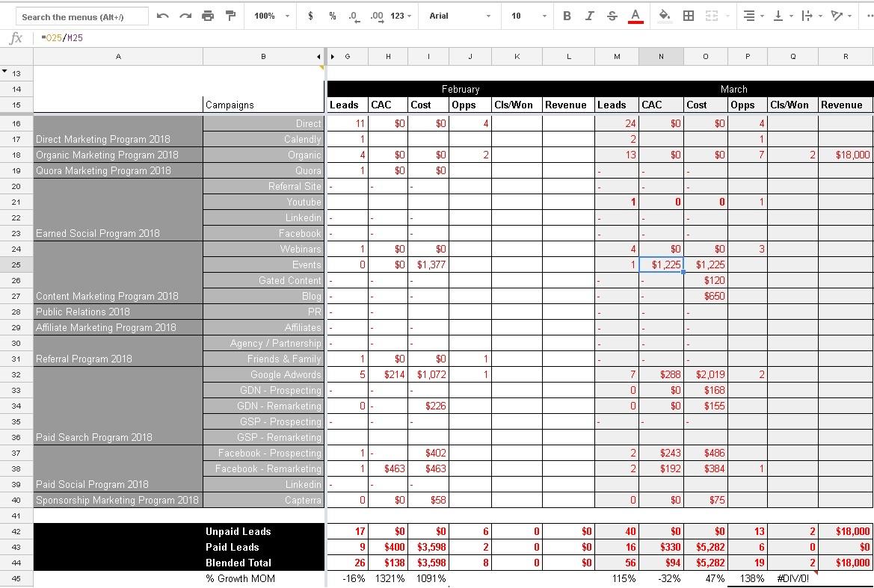Image resolution: width=874 pixels, height=588 pixels.
Task: Click the Undo icon
Action: (163, 16)
